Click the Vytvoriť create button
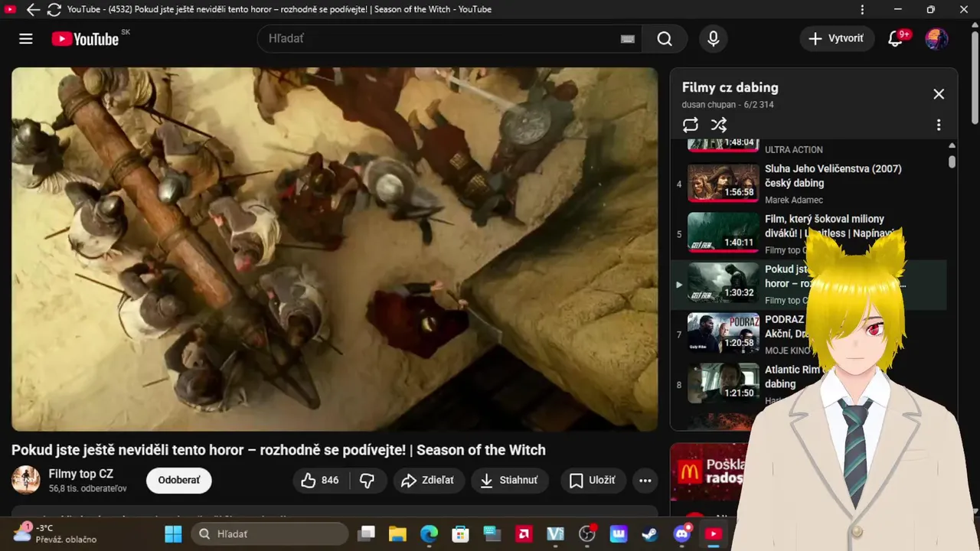Image resolution: width=980 pixels, height=551 pixels. (x=837, y=38)
